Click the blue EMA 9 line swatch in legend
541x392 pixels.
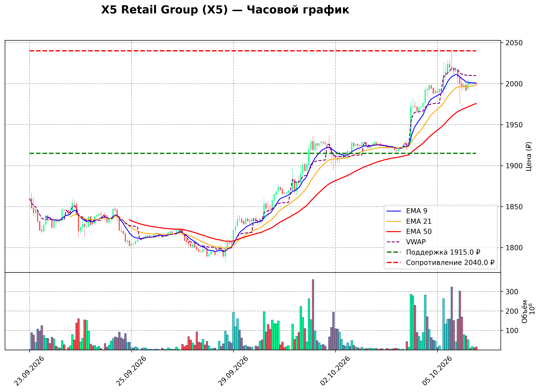[x=394, y=211]
